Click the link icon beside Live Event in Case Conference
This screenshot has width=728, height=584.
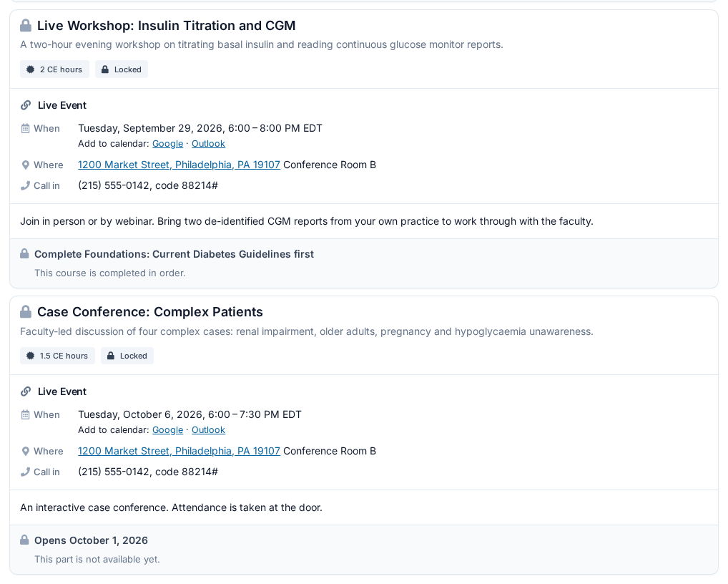[x=26, y=391]
